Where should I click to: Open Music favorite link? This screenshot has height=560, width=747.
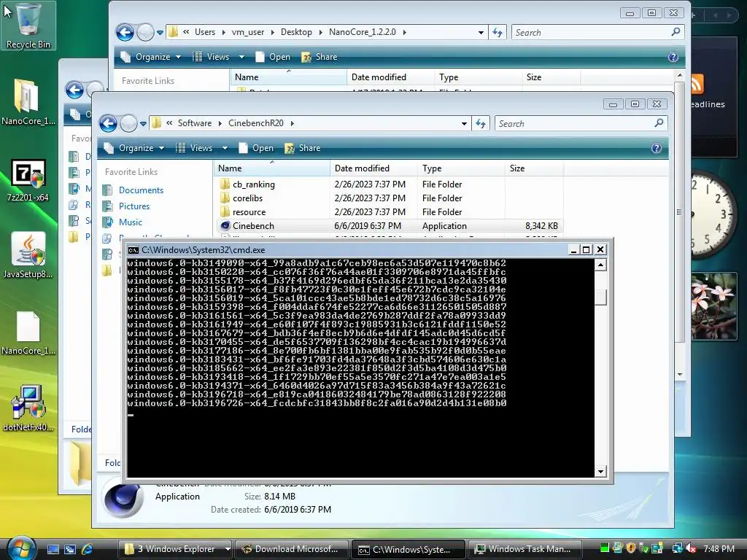coord(130,222)
